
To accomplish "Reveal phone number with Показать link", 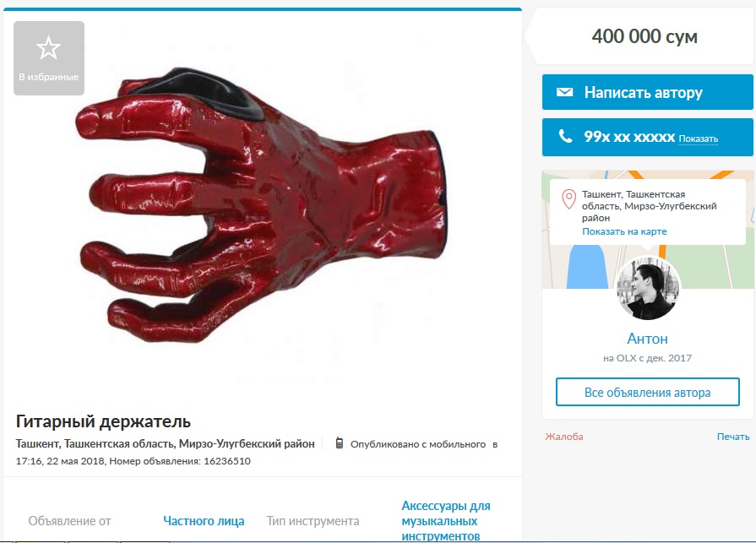I will point(699,138).
